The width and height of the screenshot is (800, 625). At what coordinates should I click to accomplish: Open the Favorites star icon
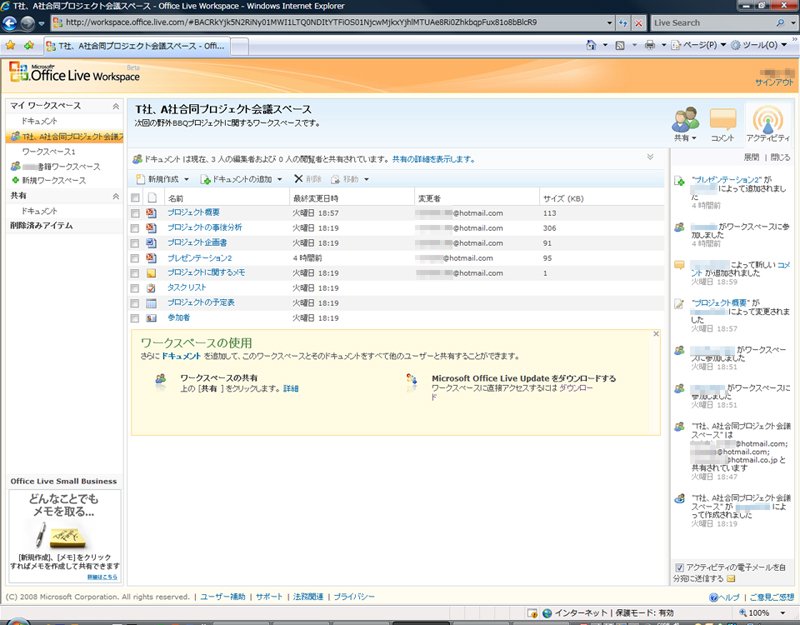10,45
